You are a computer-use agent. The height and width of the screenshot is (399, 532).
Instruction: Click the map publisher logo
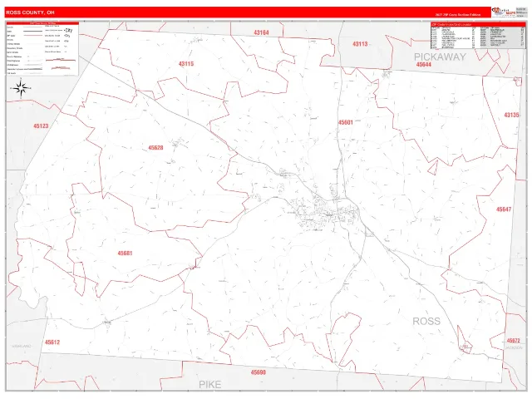tap(504, 12)
